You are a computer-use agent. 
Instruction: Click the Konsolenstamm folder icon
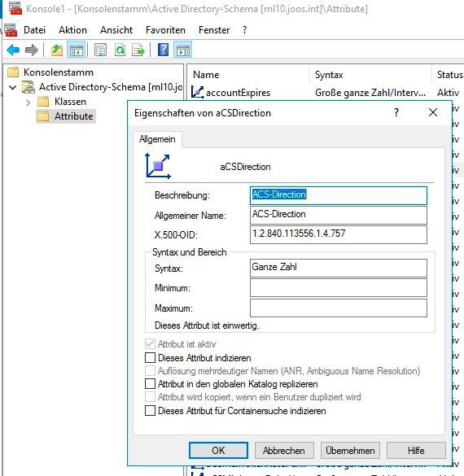13,72
